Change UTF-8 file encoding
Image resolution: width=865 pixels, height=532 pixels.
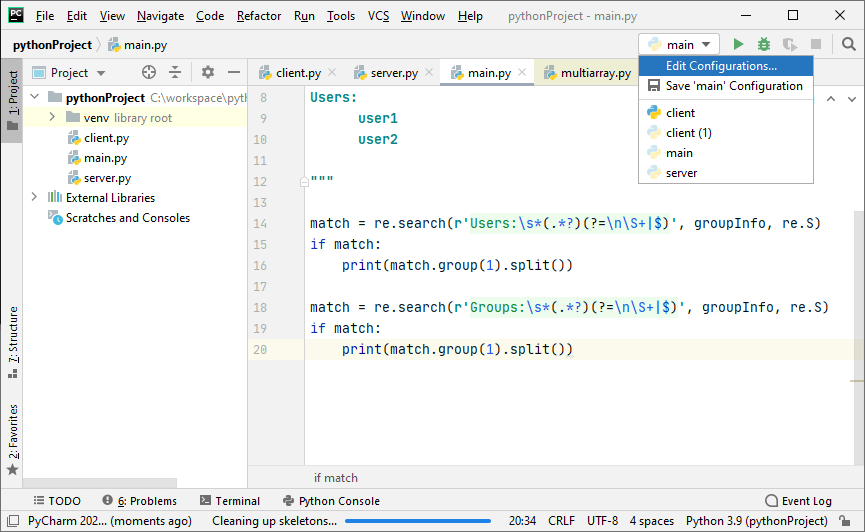pos(602,520)
